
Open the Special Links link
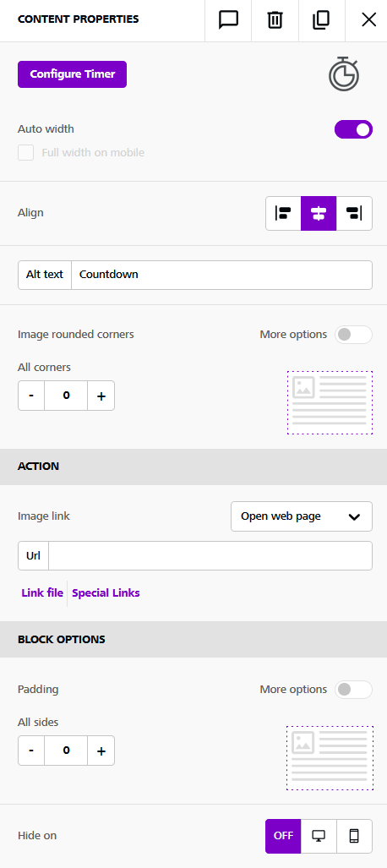coord(106,592)
